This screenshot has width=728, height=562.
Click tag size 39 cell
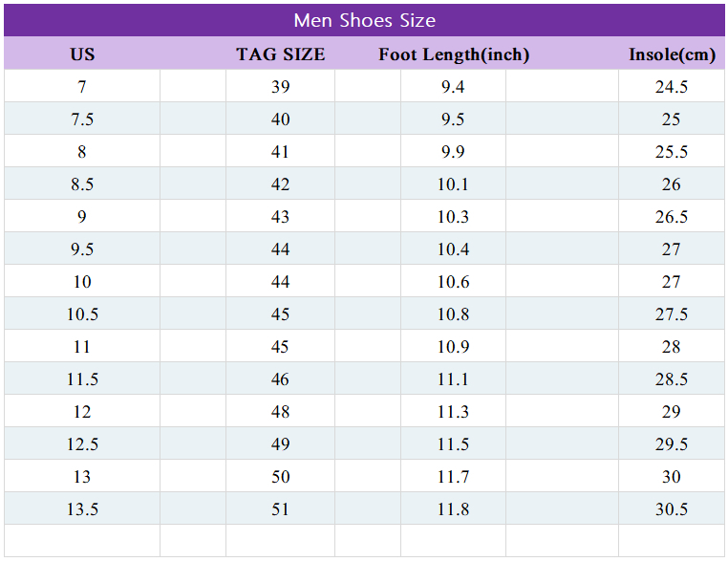[x=280, y=87]
